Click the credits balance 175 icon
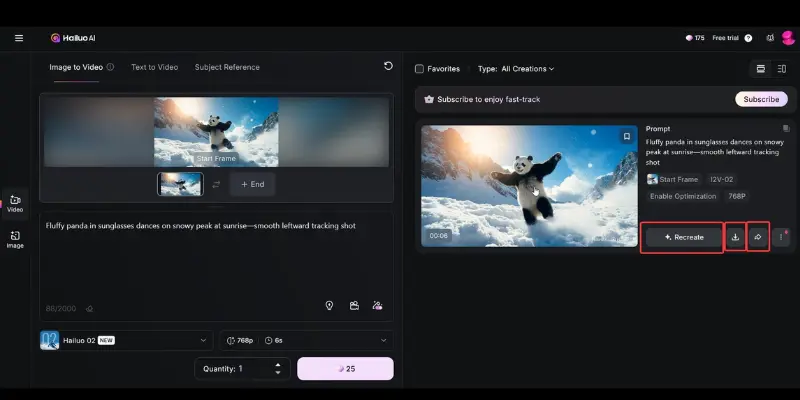 [x=695, y=38]
